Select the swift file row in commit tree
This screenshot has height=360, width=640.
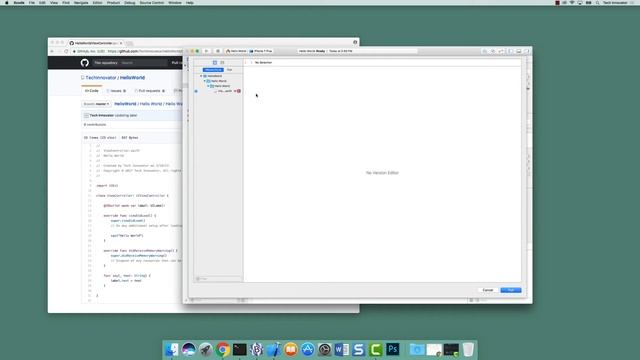[x=219, y=91]
